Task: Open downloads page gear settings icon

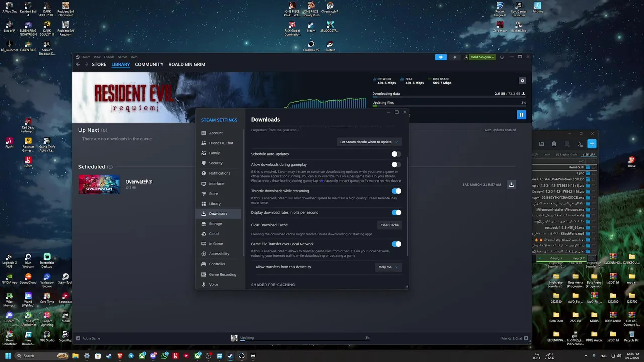Action: click(522, 81)
